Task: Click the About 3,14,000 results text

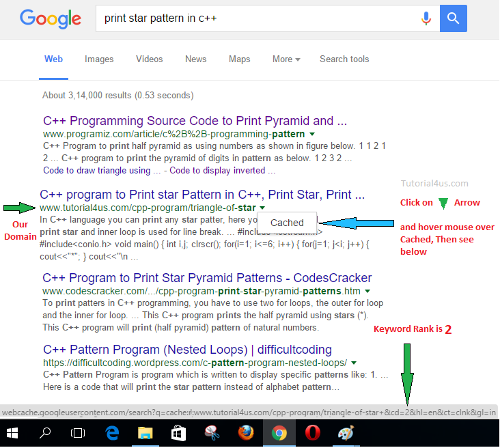Action: coord(118,96)
